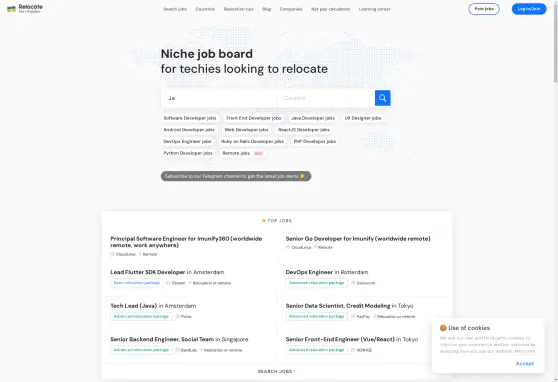The image size is (558, 382).
Task: Click Subscribe to Telegram channel banner
Action: 236,176
